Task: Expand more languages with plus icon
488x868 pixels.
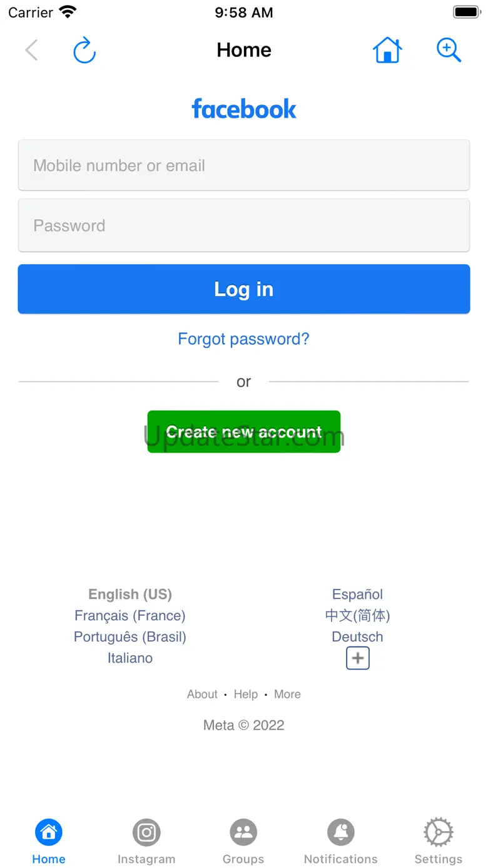Action: point(358,658)
